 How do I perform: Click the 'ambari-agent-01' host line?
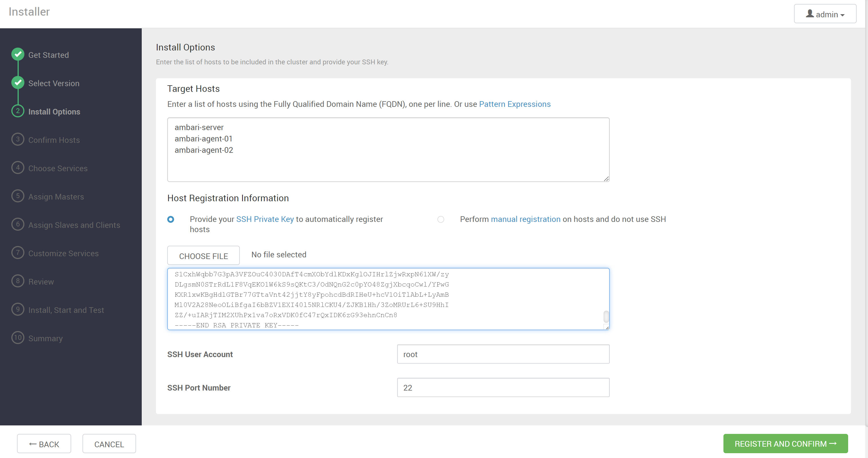(x=204, y=139)
